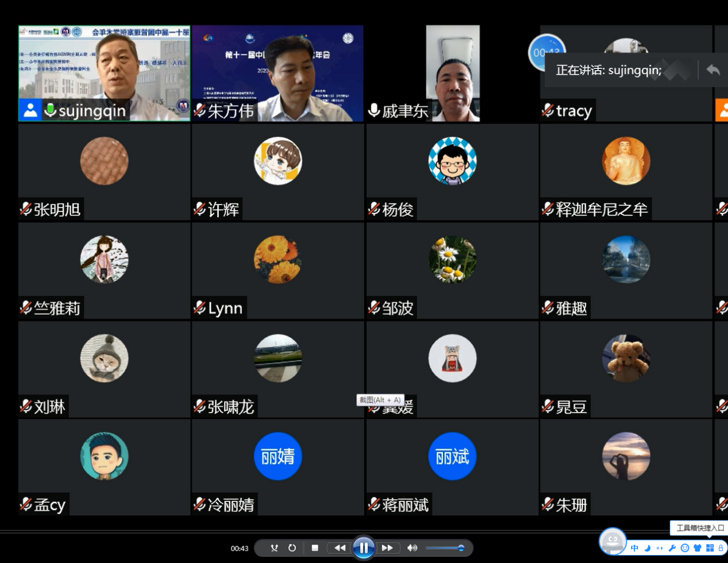Open the IME skin shirt icon
This screenshot has height=563, width=728.
[697, 548]
